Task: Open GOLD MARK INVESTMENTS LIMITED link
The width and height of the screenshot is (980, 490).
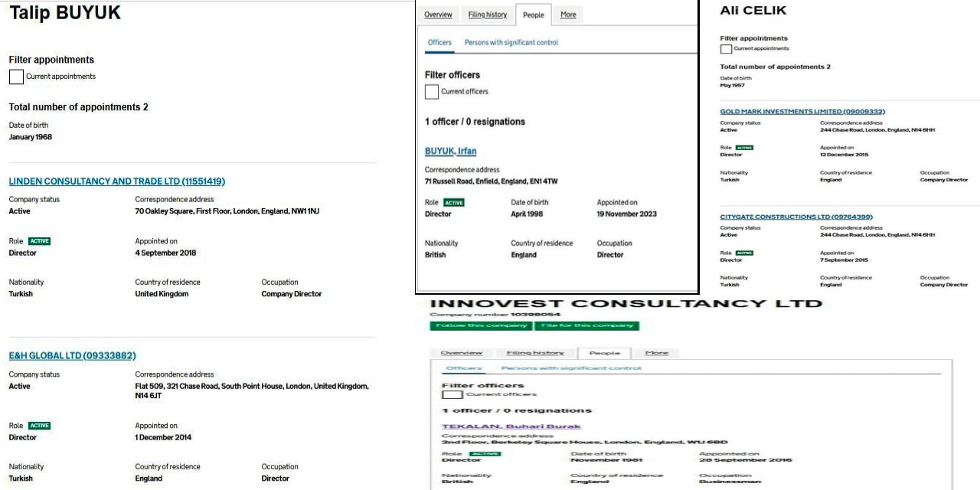Action: 802,112
